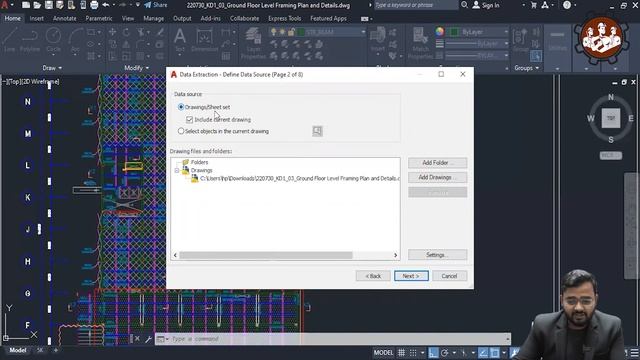This screenshot has height=360, width=640.
Task: Click the Add Folder button
Action: point(438,162)
